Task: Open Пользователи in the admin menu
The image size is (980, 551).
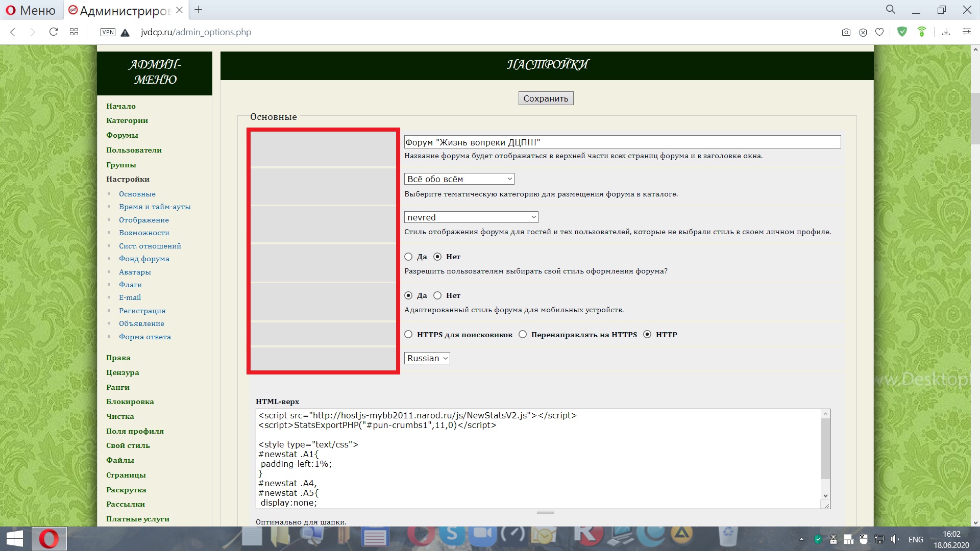Action: tap(134, 150)
